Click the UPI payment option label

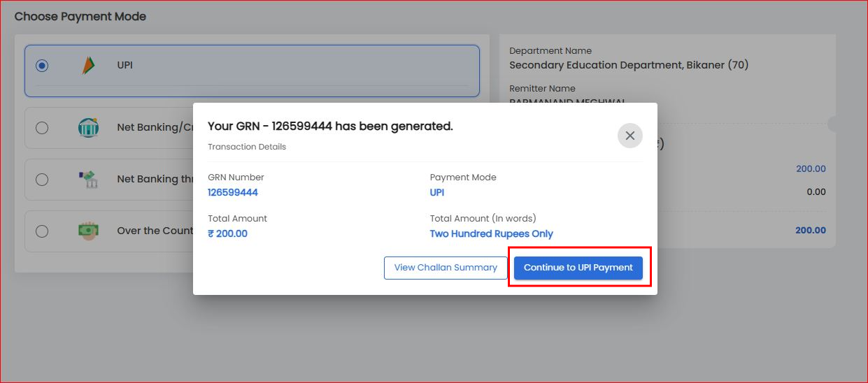click(125, 65)
